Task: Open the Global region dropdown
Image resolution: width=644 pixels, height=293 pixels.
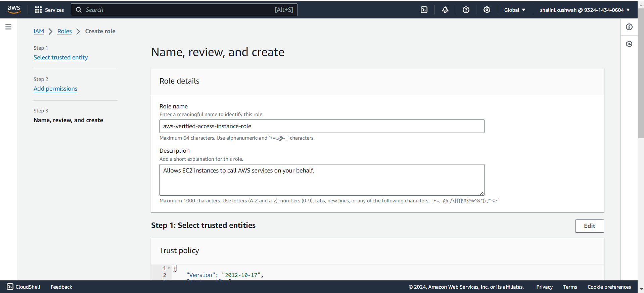Action: click(x=515, y=10)
